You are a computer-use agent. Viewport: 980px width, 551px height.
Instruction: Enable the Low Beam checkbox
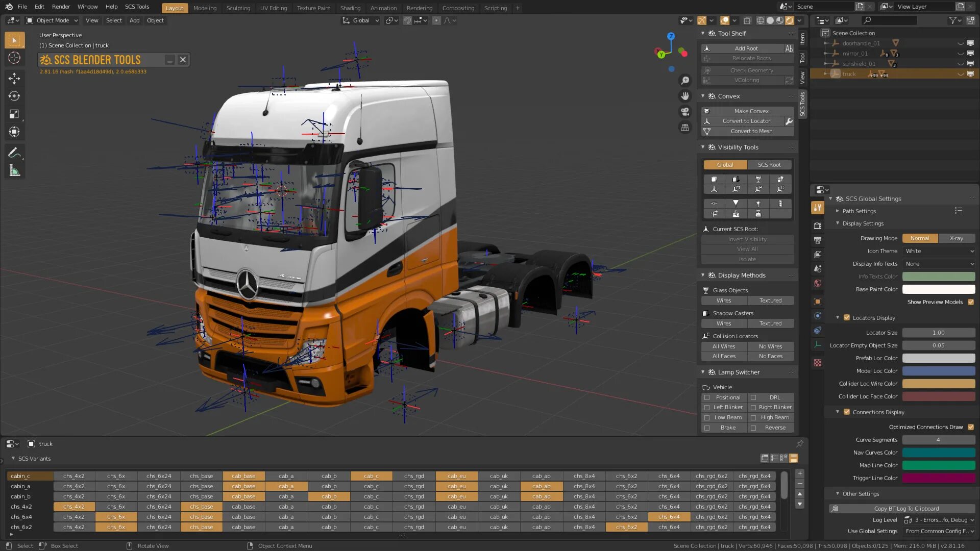click(707, 417)
